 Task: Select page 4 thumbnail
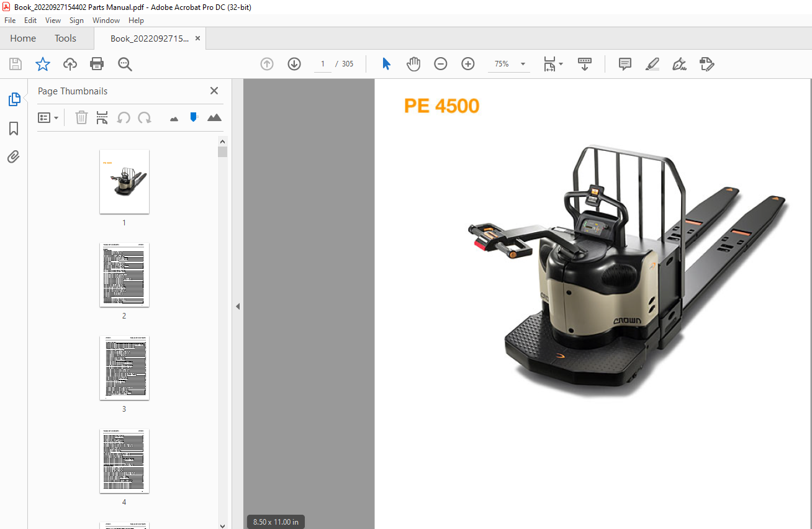124,461
